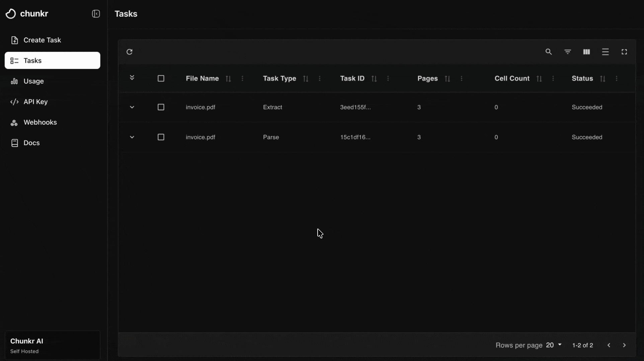Image resolution: width=644 pixels, height=361 pixels.
Task: Open the Docs page
Action: 31,143
